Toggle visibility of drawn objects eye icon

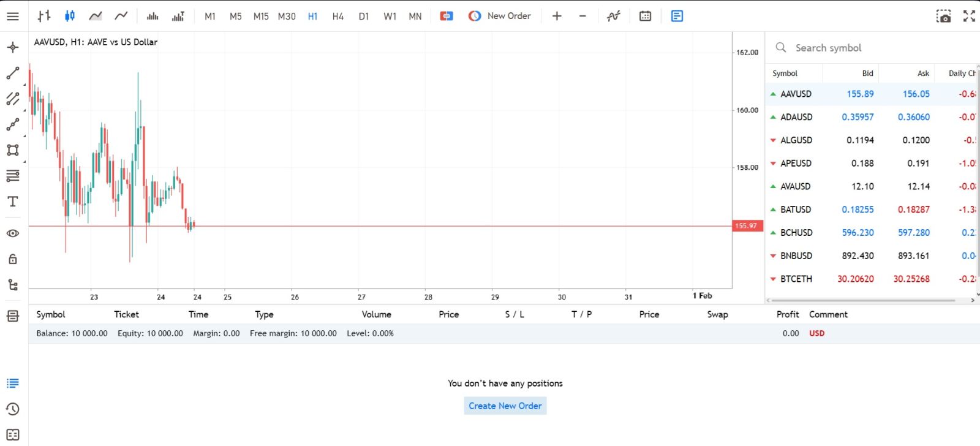[13, 233]
